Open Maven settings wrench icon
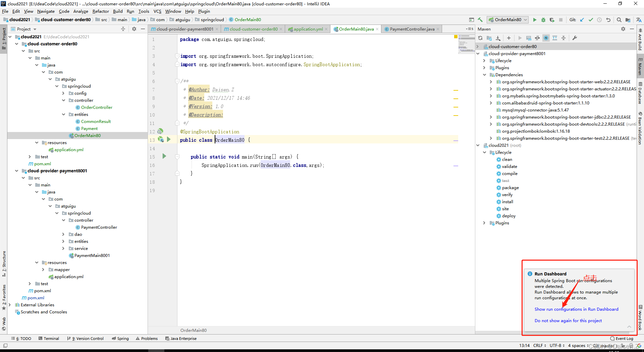 [575, 38]
